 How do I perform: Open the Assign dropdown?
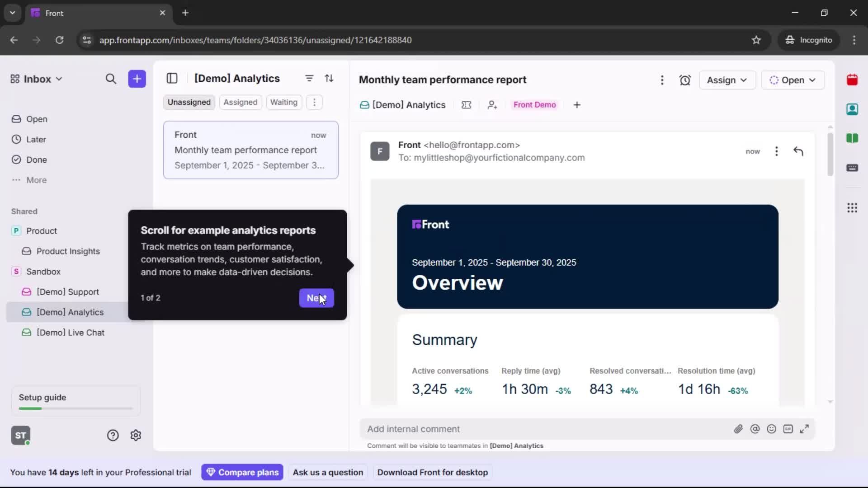(727, 80)
